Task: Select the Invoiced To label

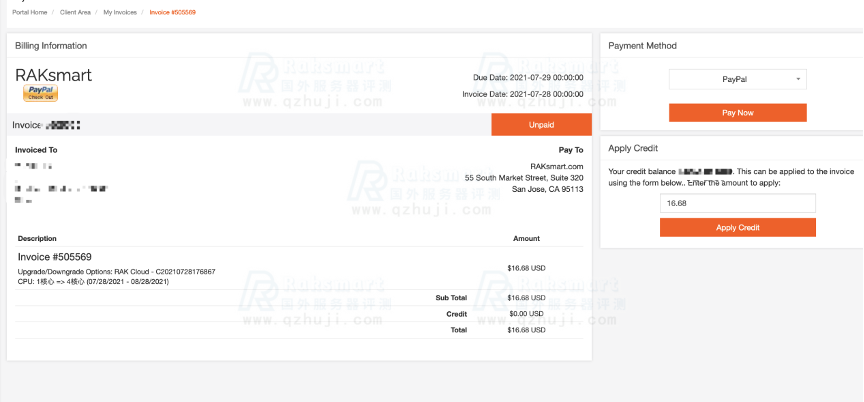Action: [x=36, y=150]
